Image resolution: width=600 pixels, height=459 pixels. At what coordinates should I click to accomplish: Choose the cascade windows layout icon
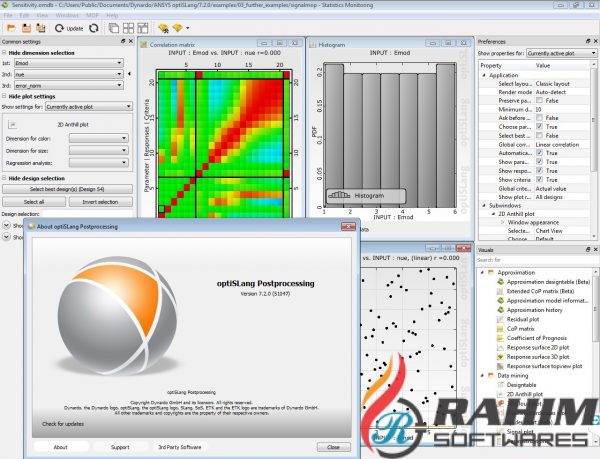click(114, 28)
